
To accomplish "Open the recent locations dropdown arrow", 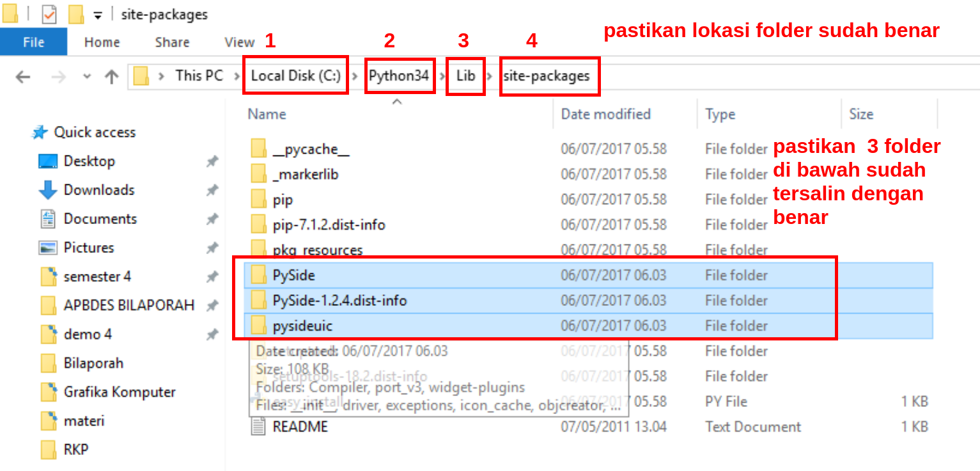I will click(87, 77).
